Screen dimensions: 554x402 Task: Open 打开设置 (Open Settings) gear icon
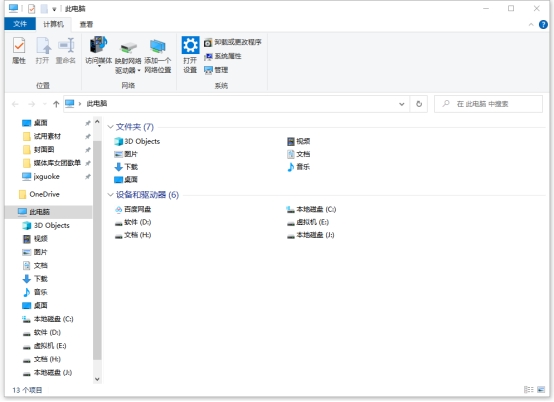(x=190, y=54)
